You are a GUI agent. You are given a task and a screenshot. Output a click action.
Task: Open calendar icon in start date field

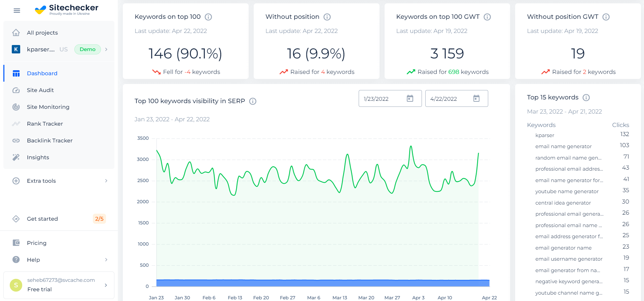410,98
